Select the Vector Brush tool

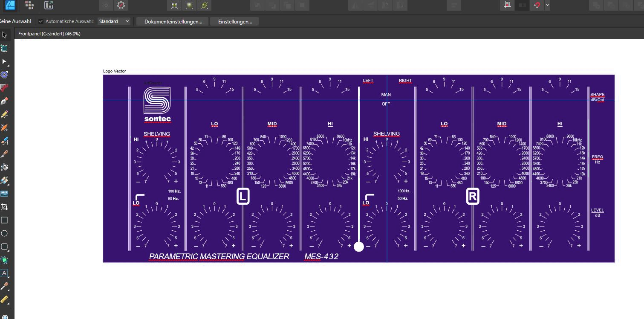tap(5, 128)
